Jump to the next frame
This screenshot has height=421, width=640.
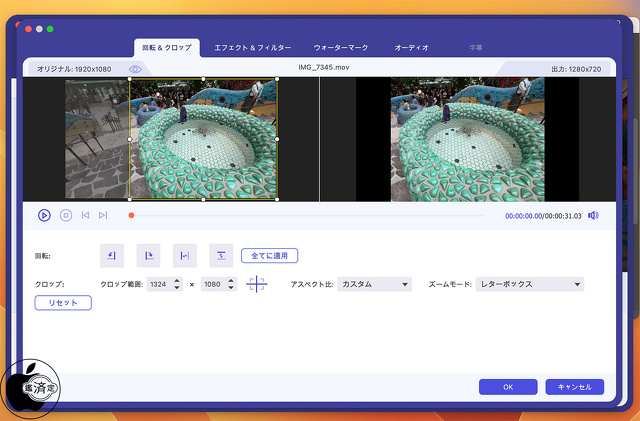103,215
